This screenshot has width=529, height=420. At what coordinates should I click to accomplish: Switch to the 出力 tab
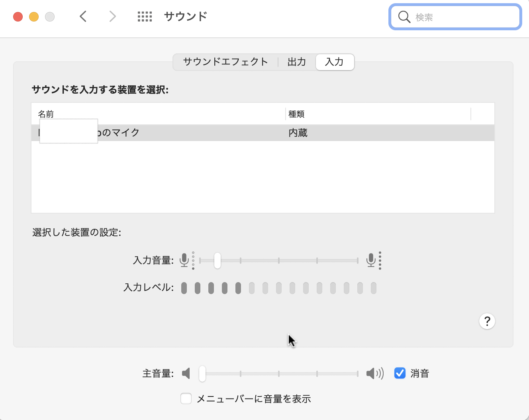click(x=297, y=62)
